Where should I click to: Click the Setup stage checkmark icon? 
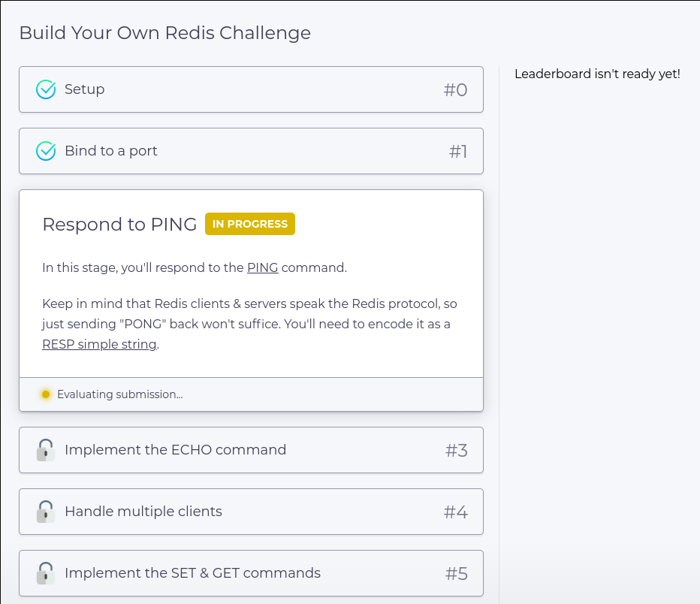click(46, 89)
